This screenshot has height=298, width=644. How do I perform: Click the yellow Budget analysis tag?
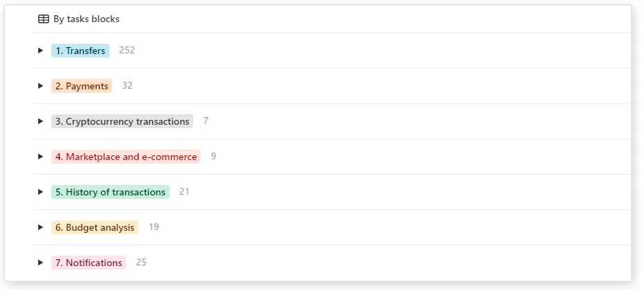(x=95, y=227)
